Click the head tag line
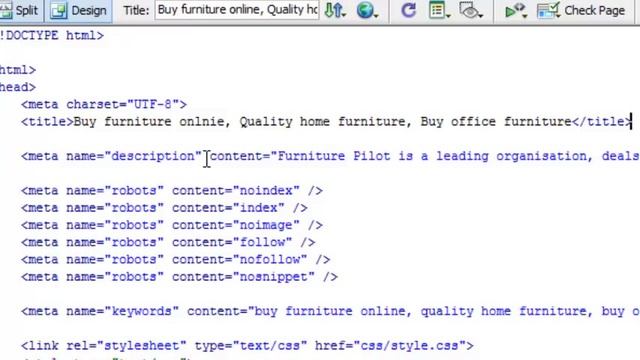This screenshot has width=640, height=360. 18,87
